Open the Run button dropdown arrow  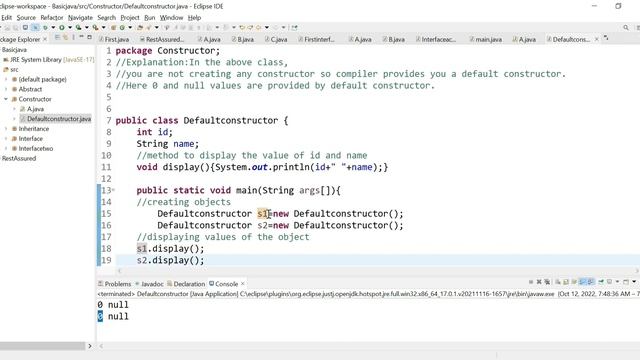tap(70, 27)
